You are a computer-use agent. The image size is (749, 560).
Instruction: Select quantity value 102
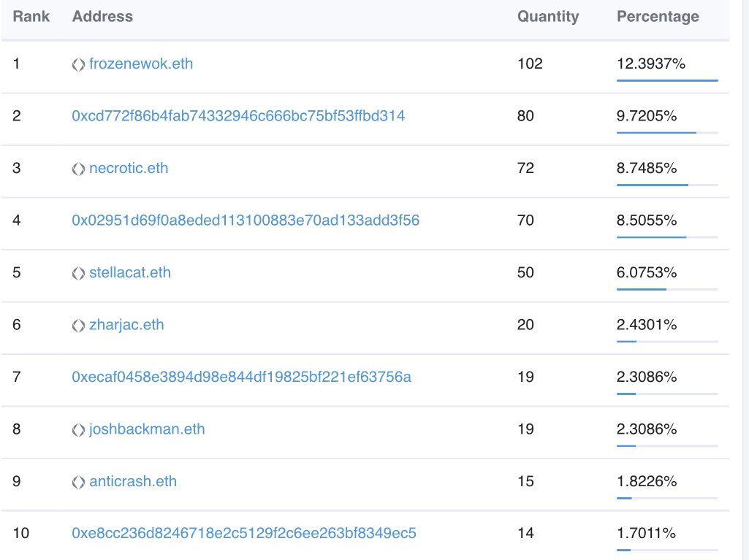(531, 64)
